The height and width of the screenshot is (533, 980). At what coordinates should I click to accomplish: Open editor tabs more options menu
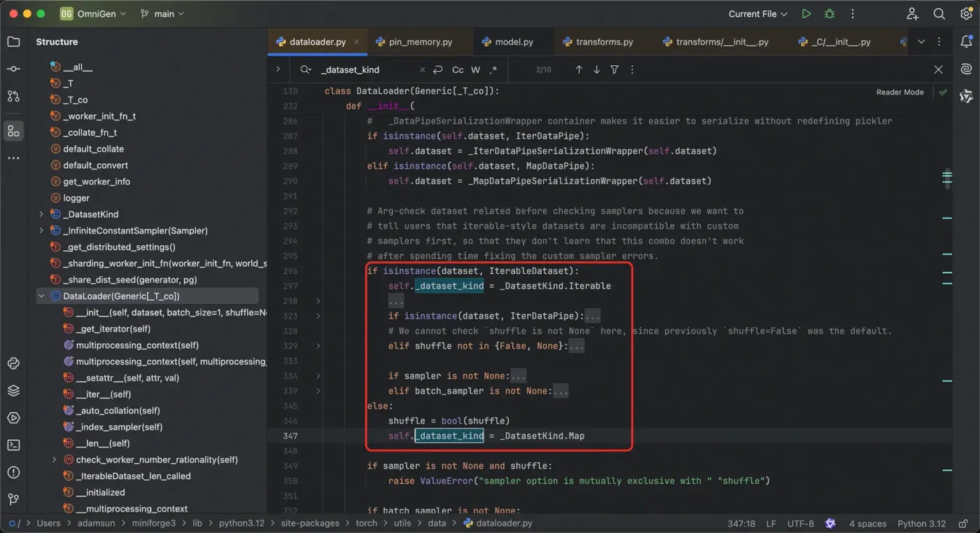(x=939, y=42)
